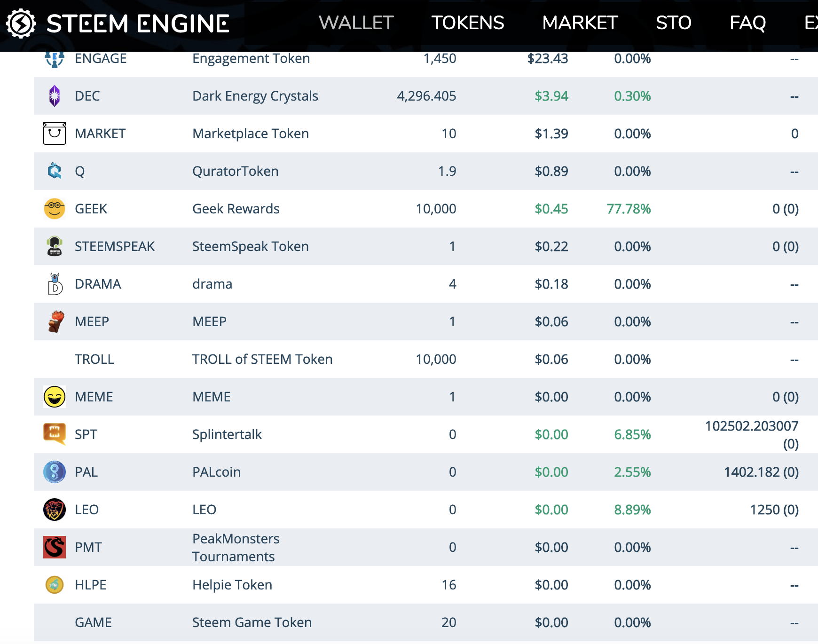Click the GEEK smiley glasses icon
Viewport: 818px width, 644px height.
pos(55,209)
